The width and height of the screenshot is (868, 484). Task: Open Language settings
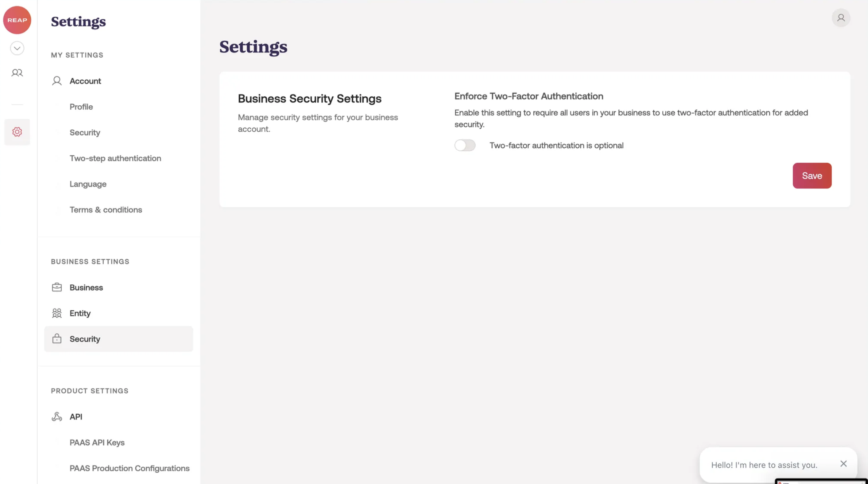(88, 184)
